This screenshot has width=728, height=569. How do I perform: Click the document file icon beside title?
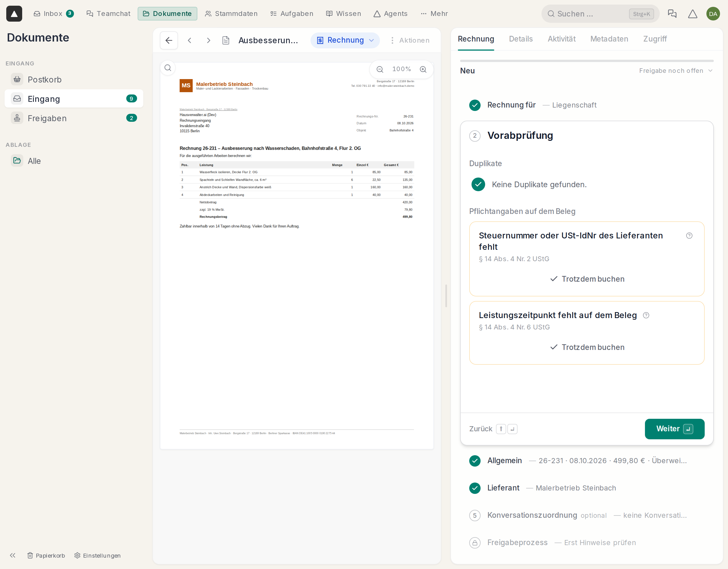pos(226,40)
